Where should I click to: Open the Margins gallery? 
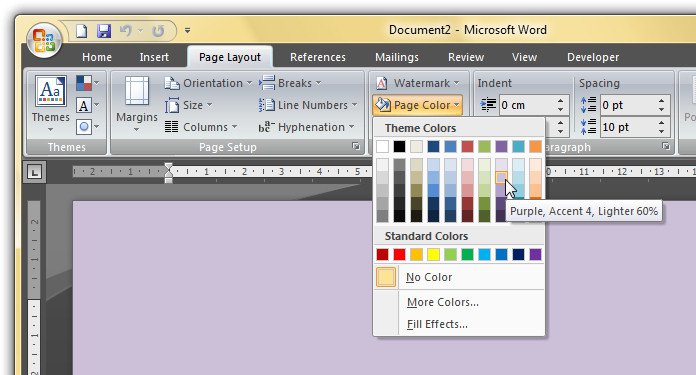137,104
